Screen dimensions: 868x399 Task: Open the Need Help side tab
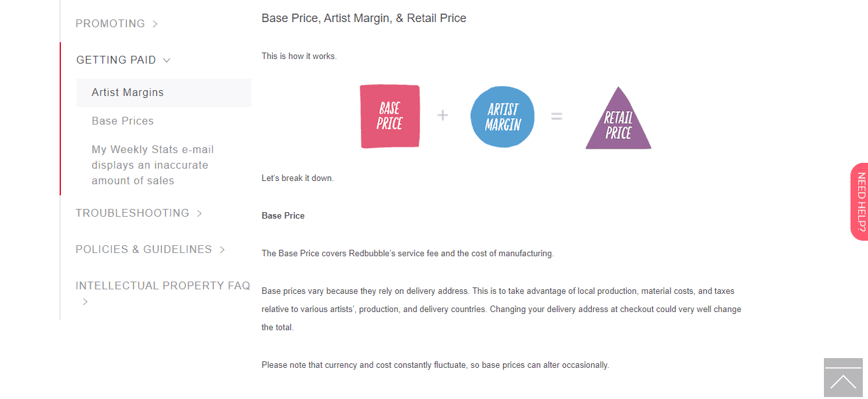click(859, 202)
